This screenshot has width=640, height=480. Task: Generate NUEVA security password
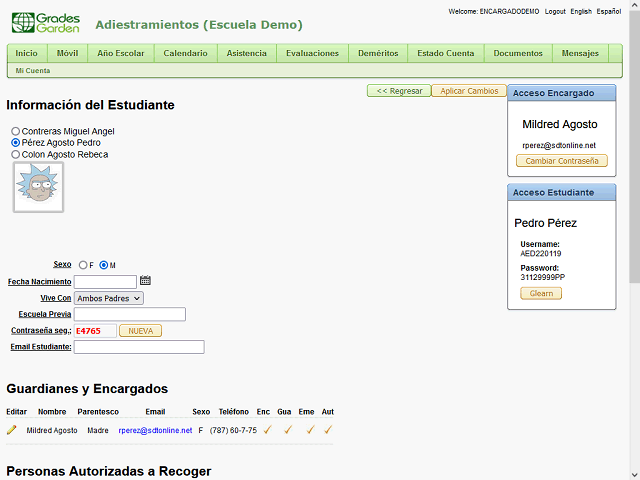click(x=140, y=331)
